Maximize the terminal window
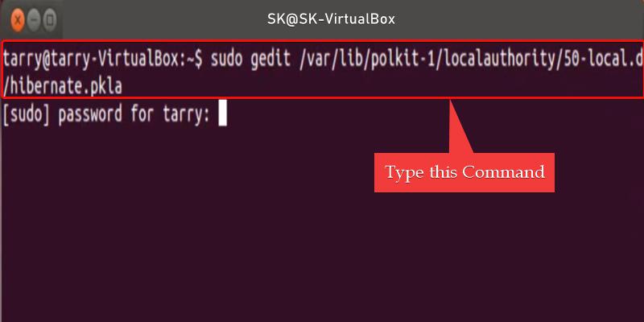 (x=51, y=17)
